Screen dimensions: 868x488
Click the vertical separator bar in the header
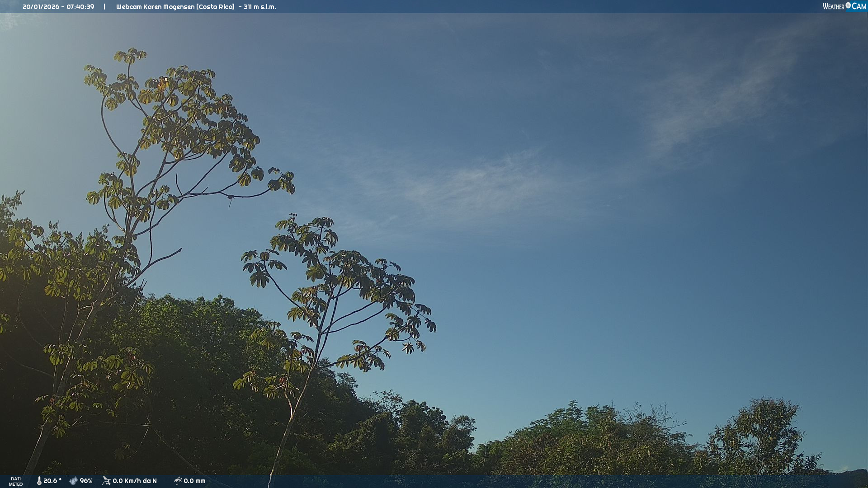[104, 7]
